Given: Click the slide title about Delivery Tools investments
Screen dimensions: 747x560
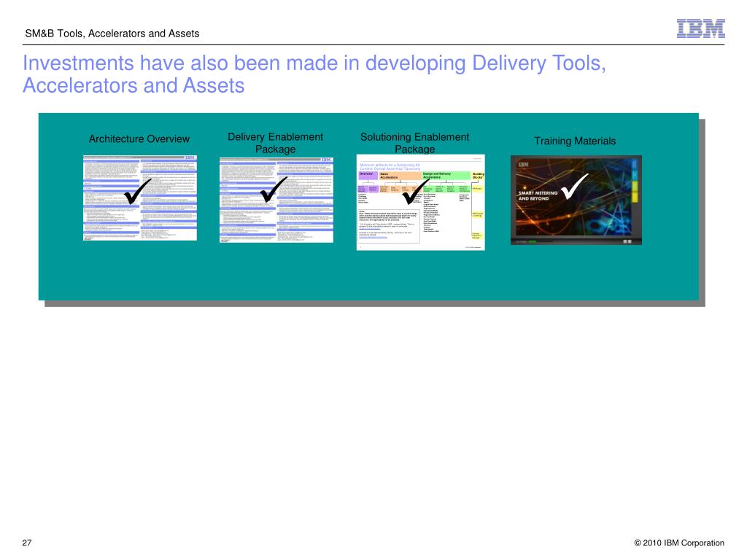Looking at the screenshot, I should coord(314,74).
